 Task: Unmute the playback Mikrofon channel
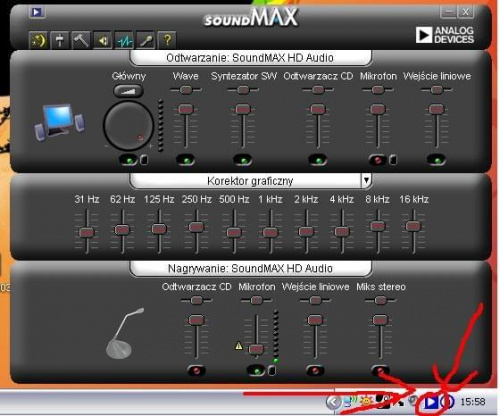(x=378, y=161)
